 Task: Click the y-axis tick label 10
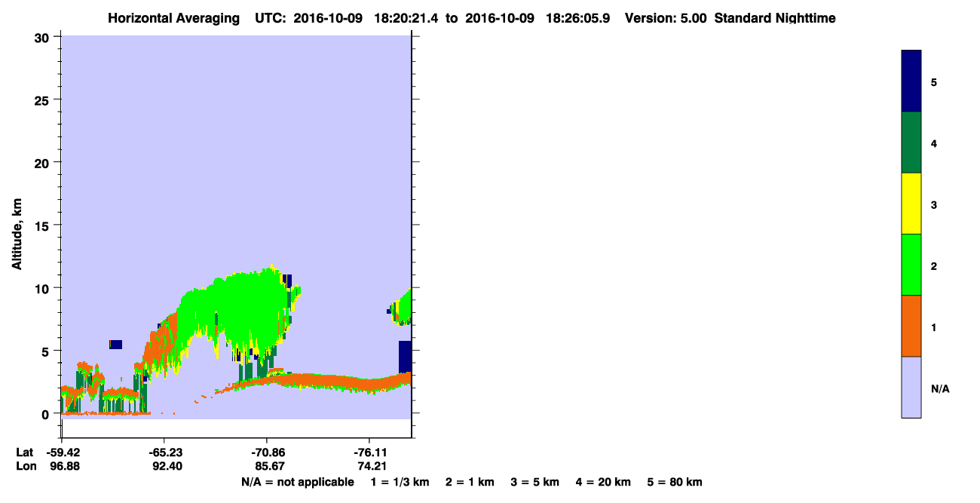(43, 288)
